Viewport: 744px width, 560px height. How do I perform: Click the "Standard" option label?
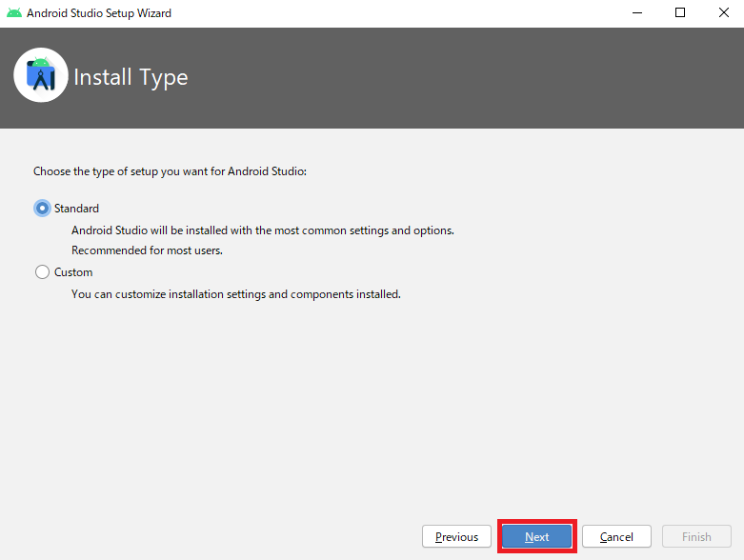[x=76, y=209]
